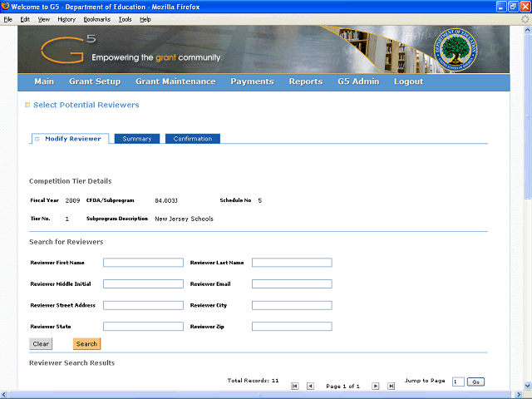Viewport: 532px width, 399px height.
Task: Go to next page of results
Action: tap(375, 386)
